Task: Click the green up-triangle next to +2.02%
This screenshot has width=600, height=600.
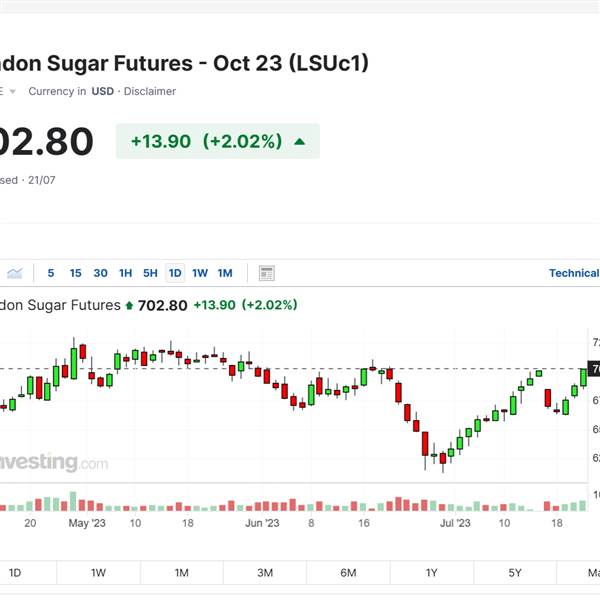Action: 300,142
